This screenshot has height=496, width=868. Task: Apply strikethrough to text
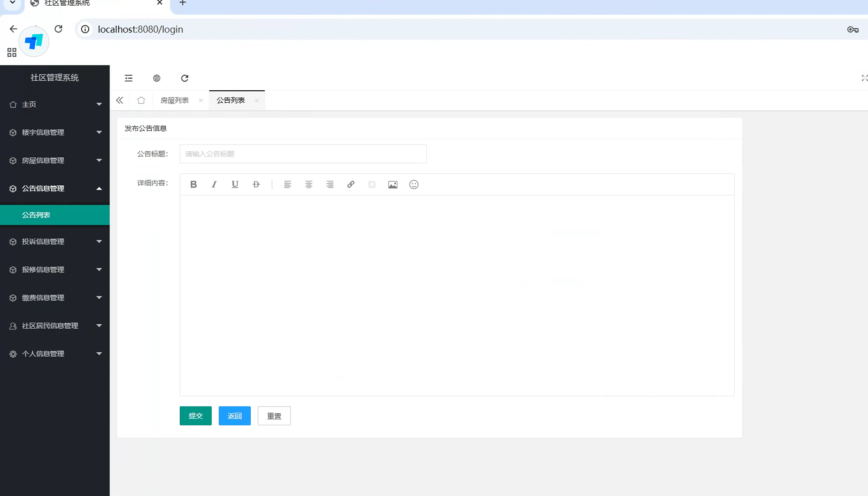point(256,184)
